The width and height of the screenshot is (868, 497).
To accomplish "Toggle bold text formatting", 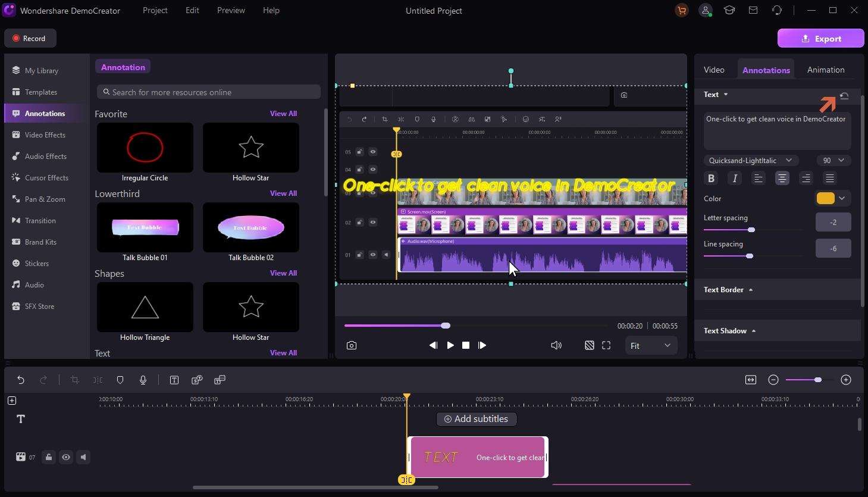I will (x=711, y=178).
